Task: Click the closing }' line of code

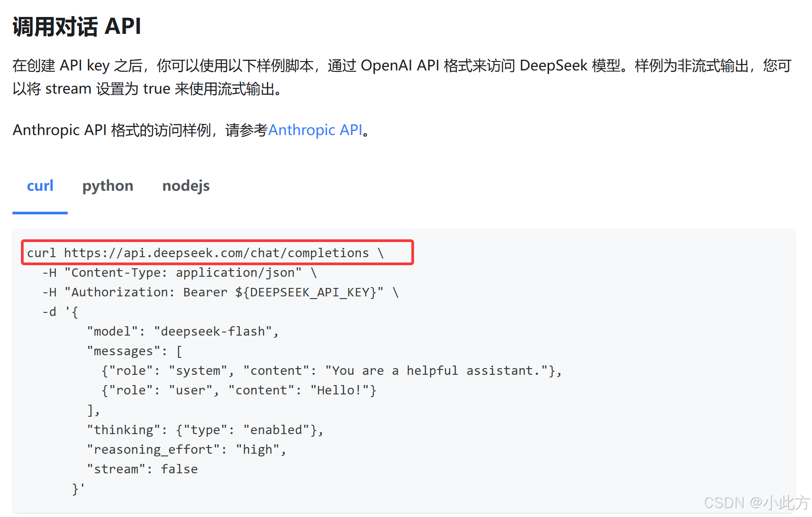Action: click(78, 488)
